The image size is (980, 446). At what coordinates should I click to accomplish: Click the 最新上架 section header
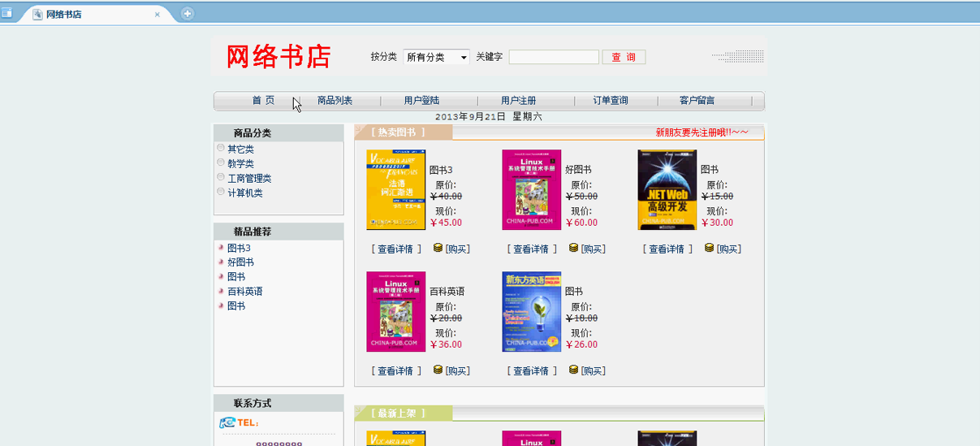(x=398, y=414)
